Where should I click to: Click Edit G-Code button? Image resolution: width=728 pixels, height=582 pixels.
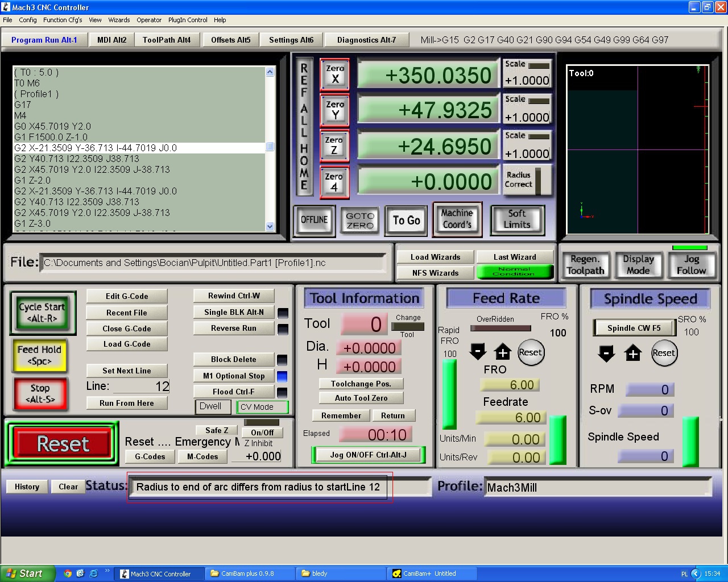(127, 296)
